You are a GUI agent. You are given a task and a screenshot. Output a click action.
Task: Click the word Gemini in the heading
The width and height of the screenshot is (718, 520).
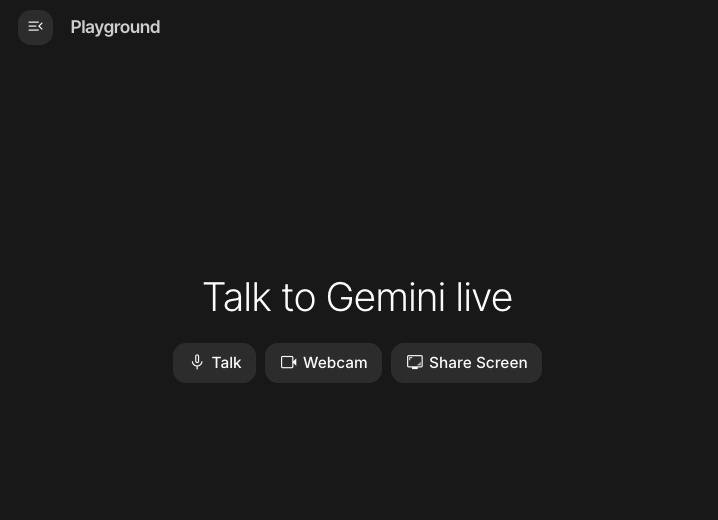(x=386, y=297)
